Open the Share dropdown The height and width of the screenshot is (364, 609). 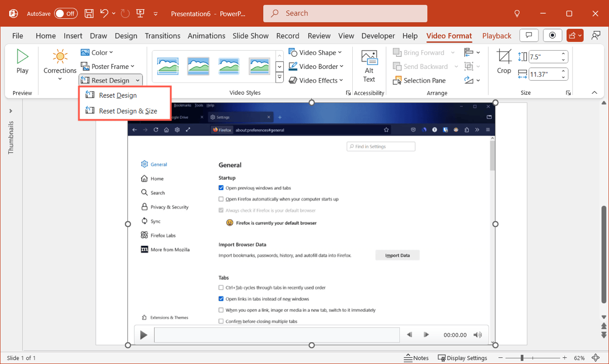[576, 35]
